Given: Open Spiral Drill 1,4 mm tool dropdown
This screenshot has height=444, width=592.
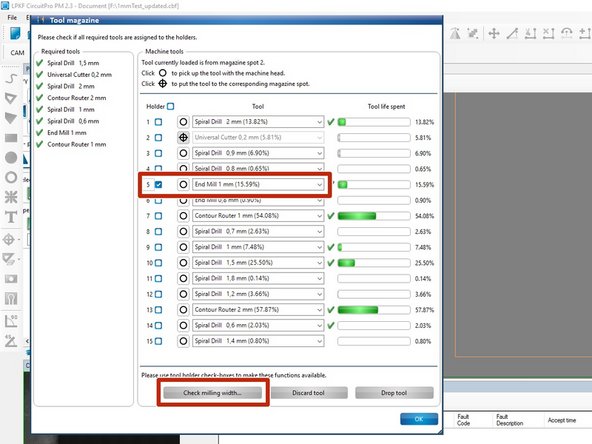Looking at the screenshot, I should [x=258, y=341].
